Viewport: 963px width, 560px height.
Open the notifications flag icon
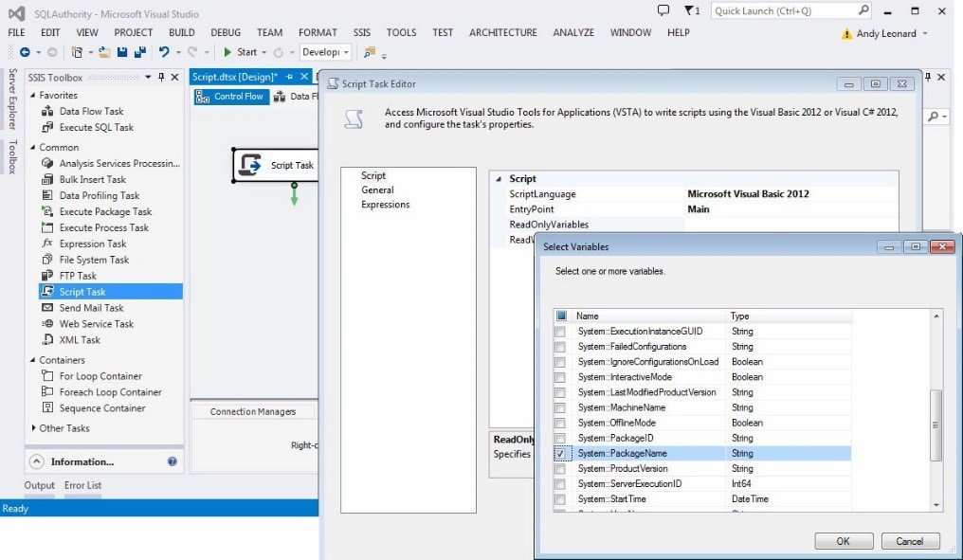[692, 10]
